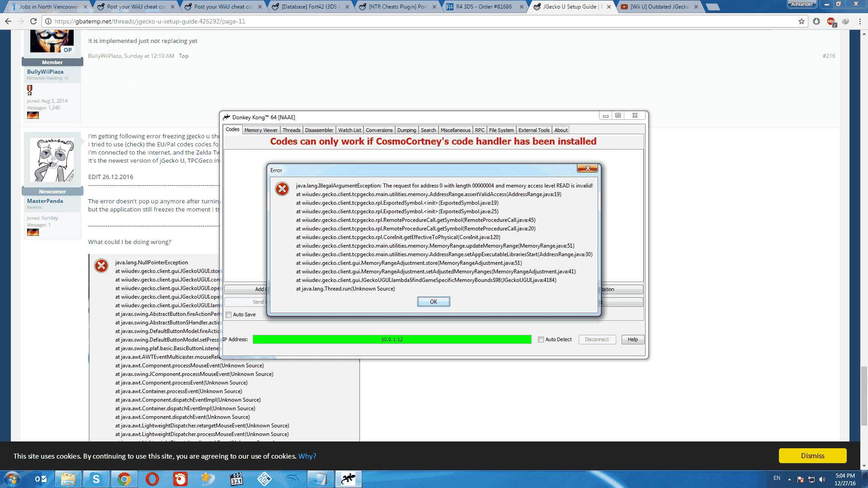Click the green power extension icon
Image resolution: width=868 pixels, height=488 pixels.
coord(816,21)
